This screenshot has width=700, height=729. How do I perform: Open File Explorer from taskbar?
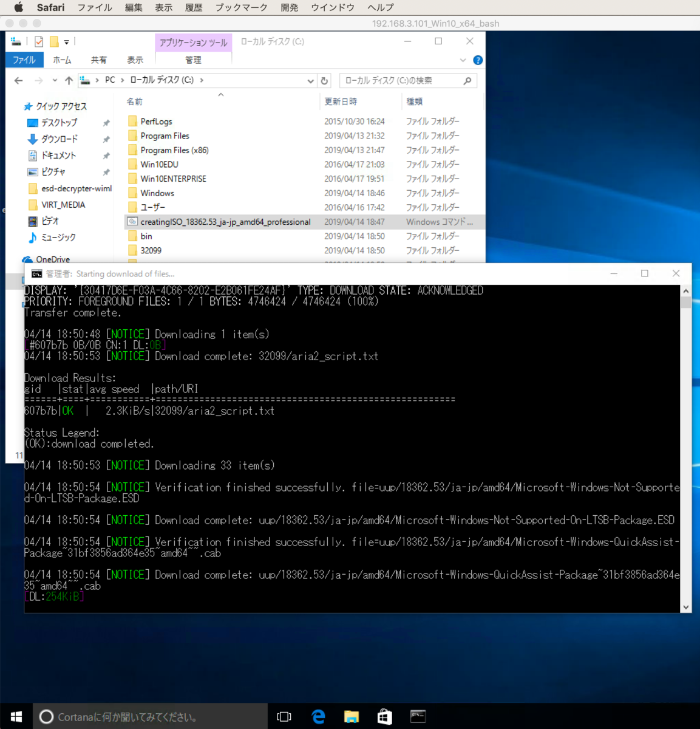(351, 716)
